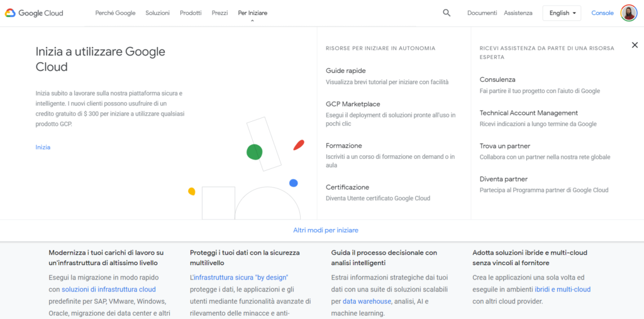
Task: Follow ibridi e multi-cloud link
Action: point(563,289)
